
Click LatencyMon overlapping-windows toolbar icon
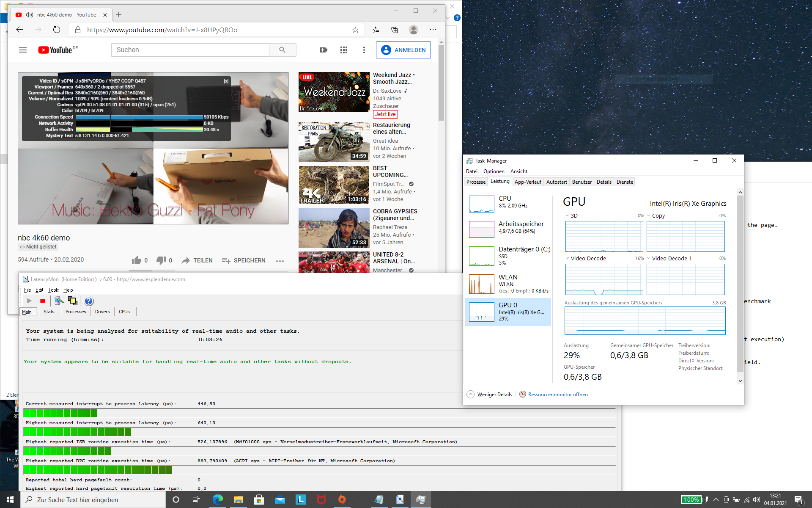(x=73, y=301)
